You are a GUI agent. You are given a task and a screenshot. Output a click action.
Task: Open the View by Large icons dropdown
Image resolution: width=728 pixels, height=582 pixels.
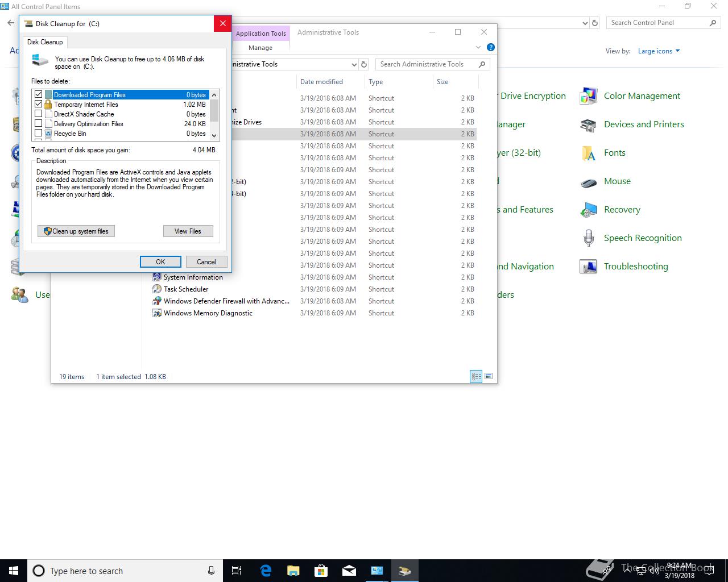tap(659, 51)
